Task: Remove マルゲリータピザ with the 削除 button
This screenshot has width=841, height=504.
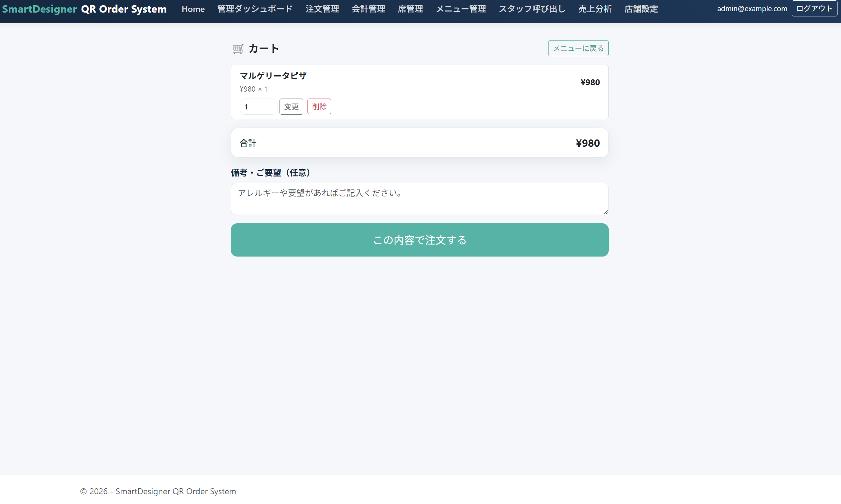Action: (x=319, y=107)
